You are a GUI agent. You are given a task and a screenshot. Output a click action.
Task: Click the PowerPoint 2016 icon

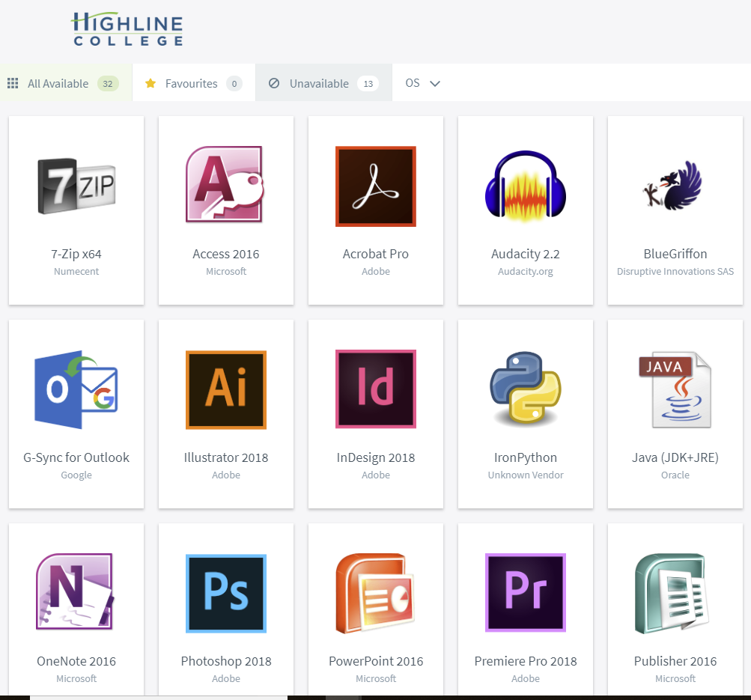click(x=376, y=593)
